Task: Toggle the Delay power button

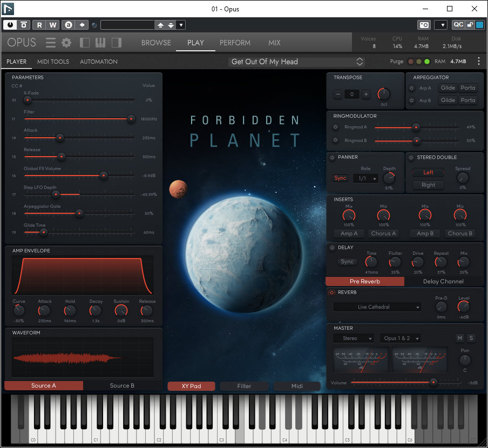Action: [x=332, y=248]
